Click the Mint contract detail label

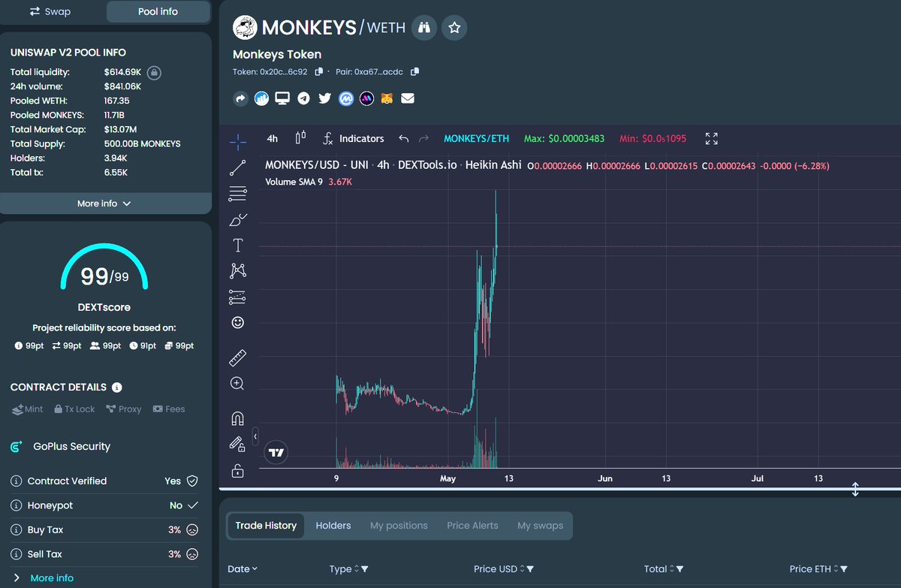[28, 409]
